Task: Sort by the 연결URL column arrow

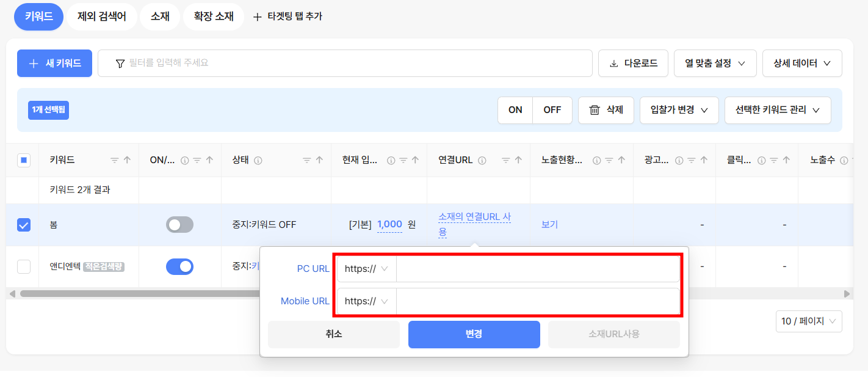Action: pos(518,160)
